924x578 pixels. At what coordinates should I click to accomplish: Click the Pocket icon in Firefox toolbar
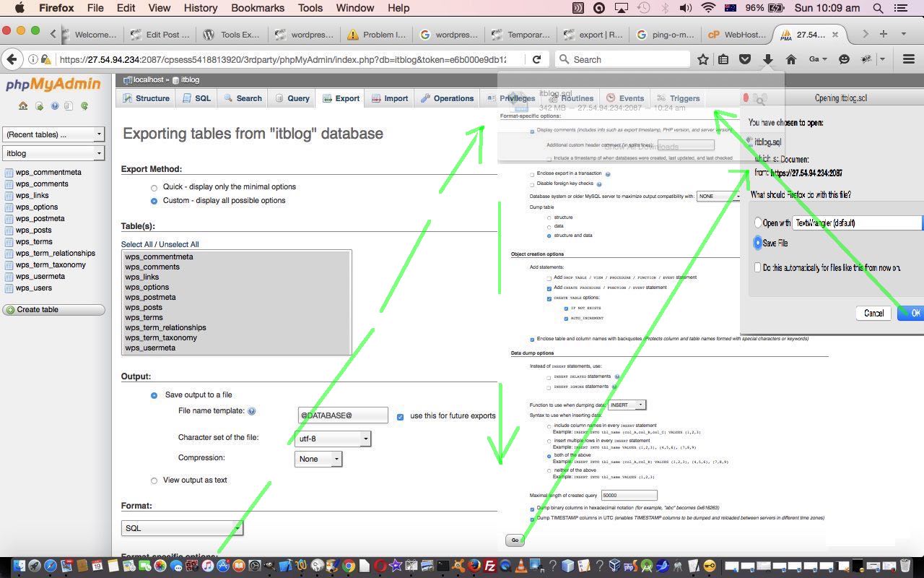pyautogui.click(x=746, y=59)
